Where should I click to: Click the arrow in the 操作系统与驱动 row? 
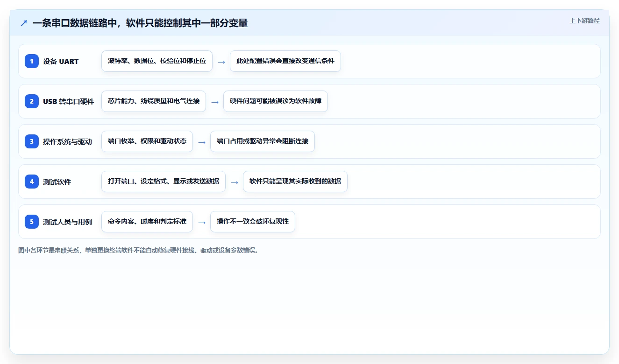click(x=202, y=142)
